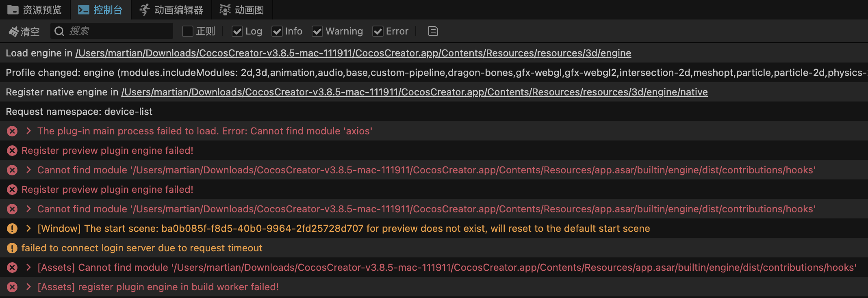Click the 动画编辑器 running figure icon
The width and height of the screenshot is (868, 298).
coord(144,10)
